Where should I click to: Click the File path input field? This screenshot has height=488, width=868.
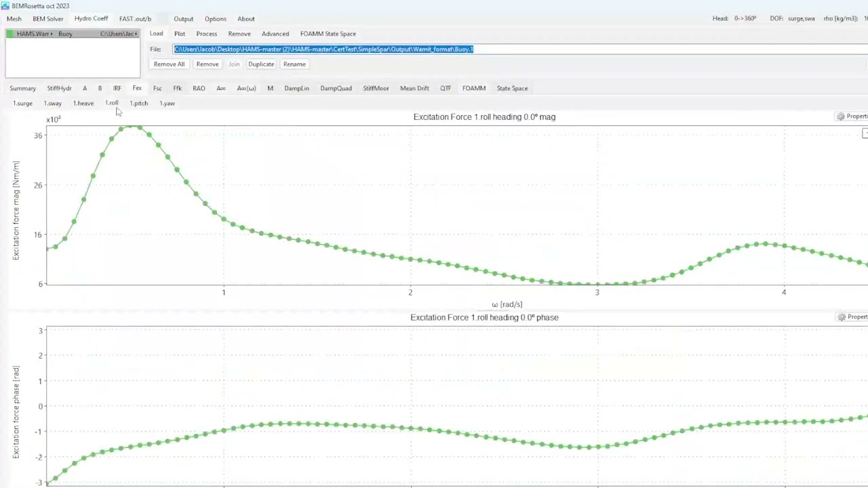coord(519,49)
